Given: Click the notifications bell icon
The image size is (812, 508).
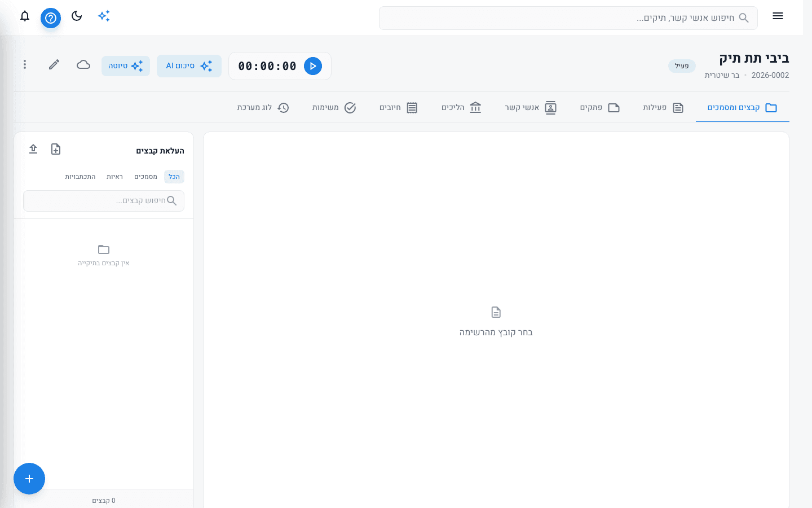Looking at the screenshot, I should (25, 16).
